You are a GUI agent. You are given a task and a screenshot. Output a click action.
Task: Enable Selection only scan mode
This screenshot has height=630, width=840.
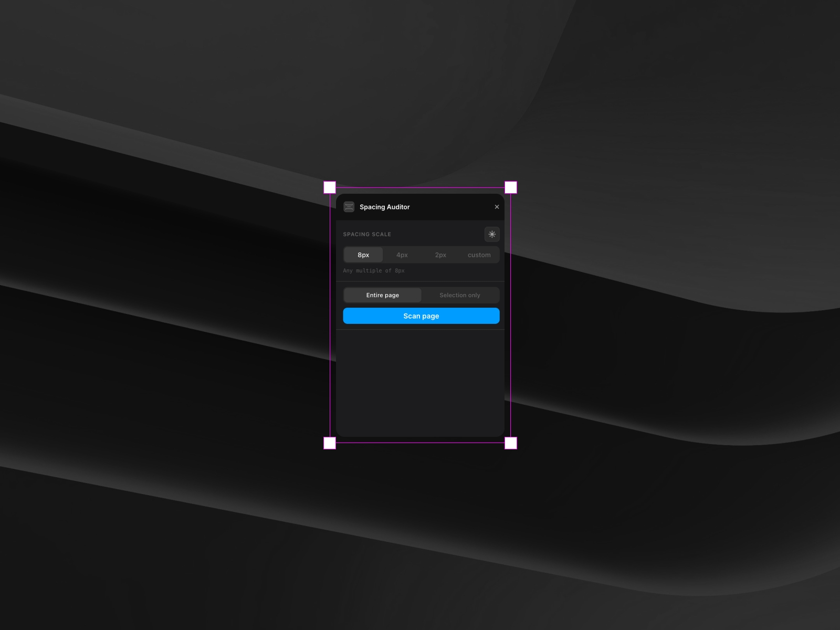coord(459,295)
